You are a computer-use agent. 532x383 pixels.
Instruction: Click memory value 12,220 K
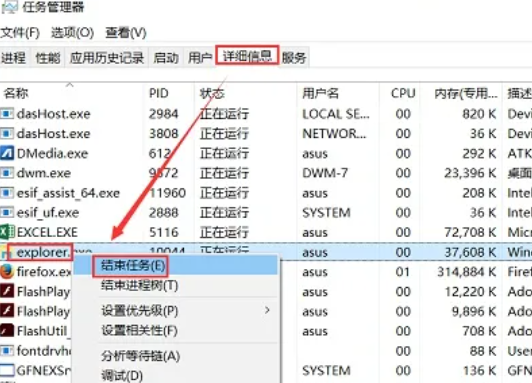click(470, 291)
